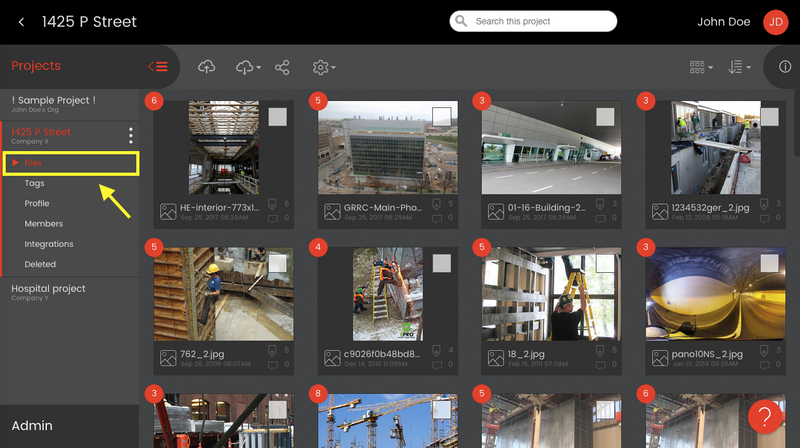
Task: Focus the Search this project field
Action: [533, 21]
